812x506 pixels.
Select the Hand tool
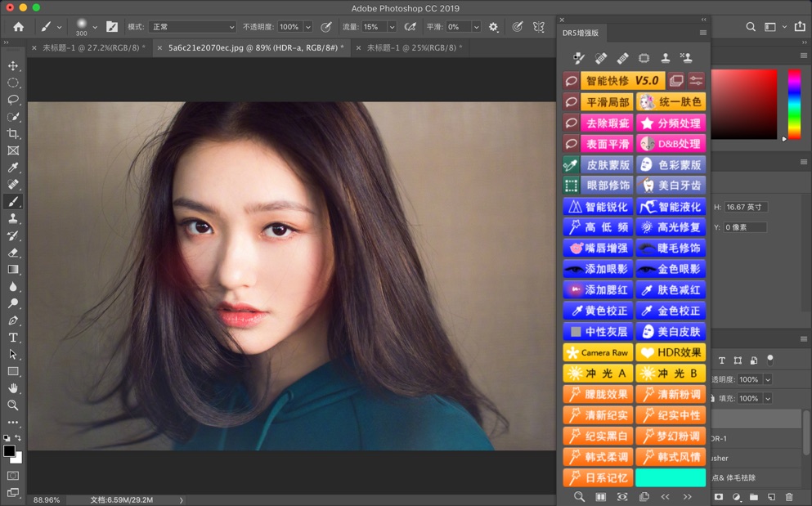[13, 388]
